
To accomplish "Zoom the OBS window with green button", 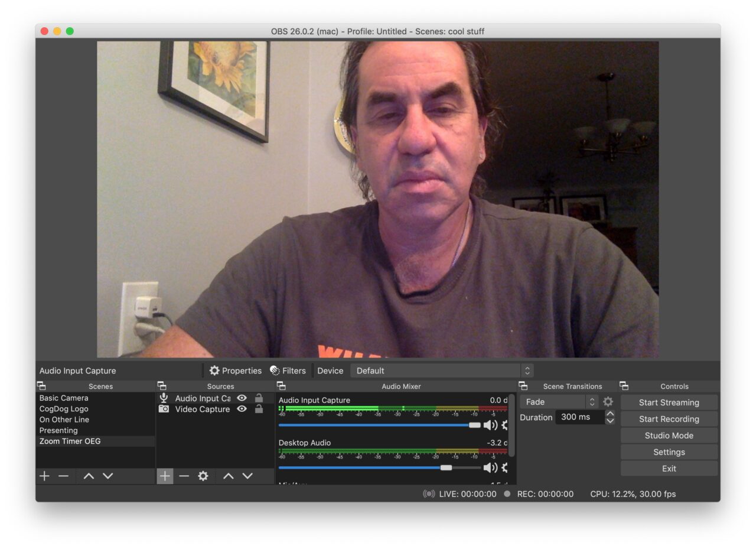I will pos(70,31).
